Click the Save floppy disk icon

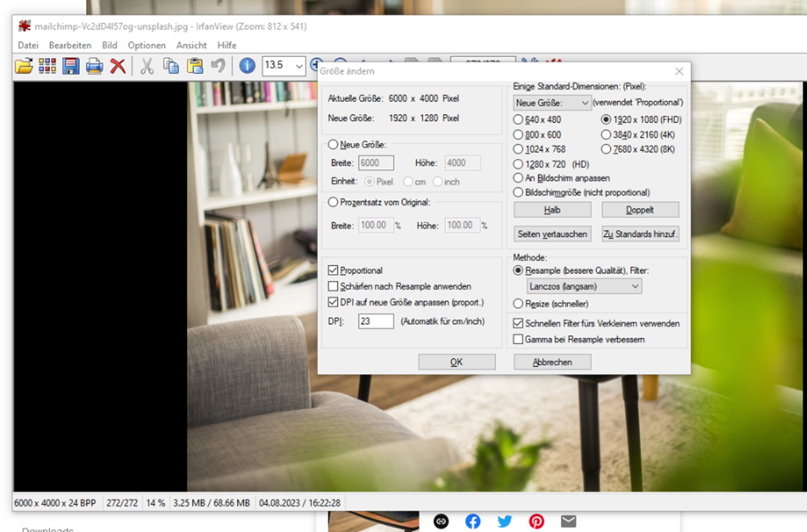(x=70, y=66)
